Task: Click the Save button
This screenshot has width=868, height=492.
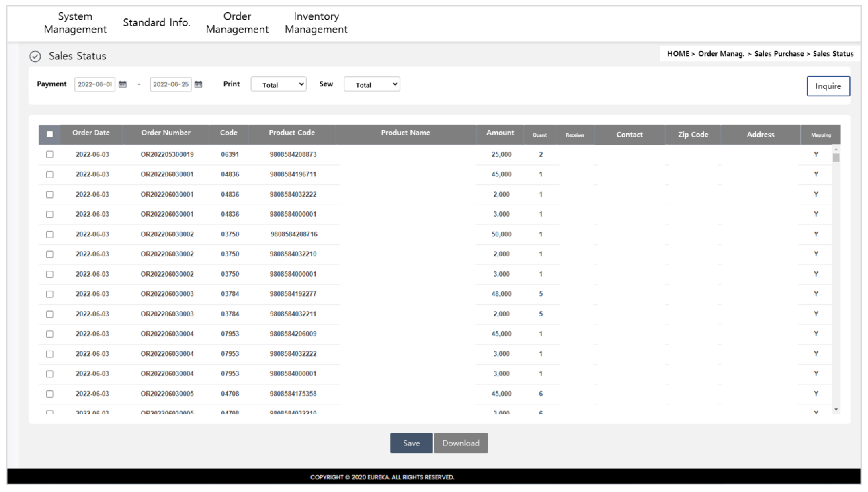Action: coord(411,443)
